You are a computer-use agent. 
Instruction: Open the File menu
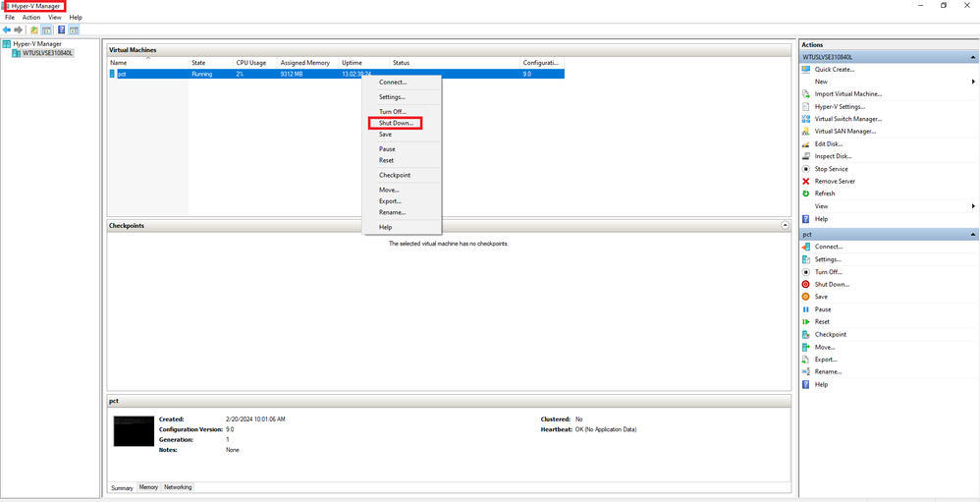[10, 18]
